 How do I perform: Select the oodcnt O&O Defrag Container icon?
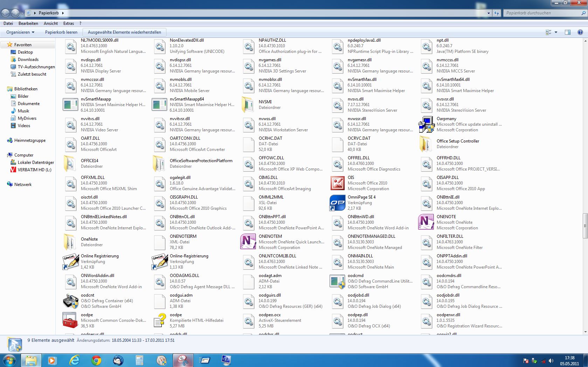[70, 301]
